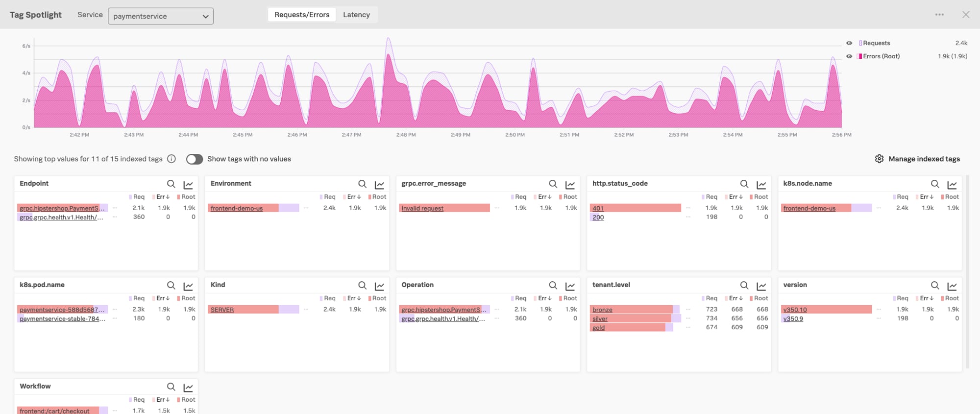Open row options for v350.10 version
Screen dimensions: 980x414
(x=879, y=309)
